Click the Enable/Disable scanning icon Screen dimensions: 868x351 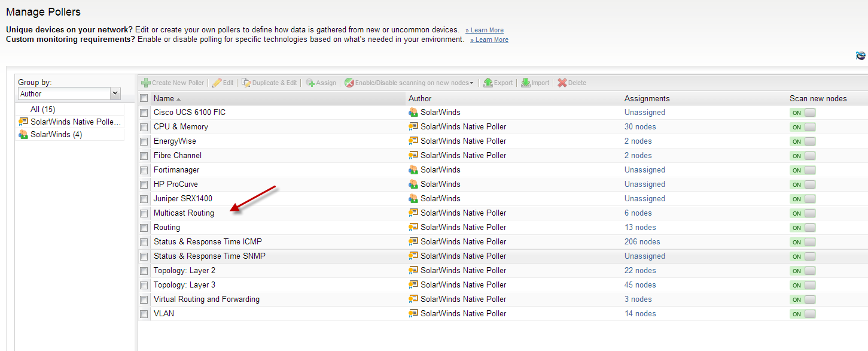349,83
